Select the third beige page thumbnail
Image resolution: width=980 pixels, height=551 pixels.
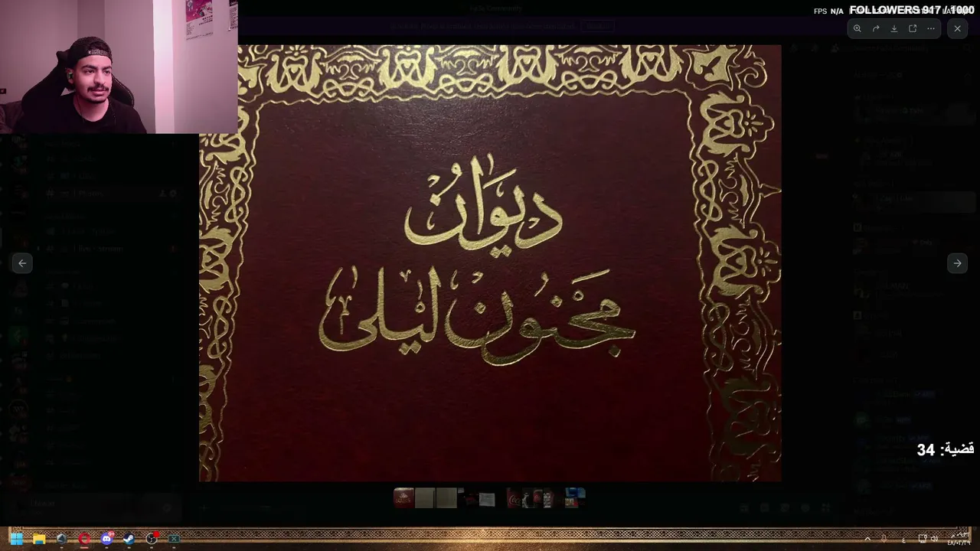tap(446, 498)
